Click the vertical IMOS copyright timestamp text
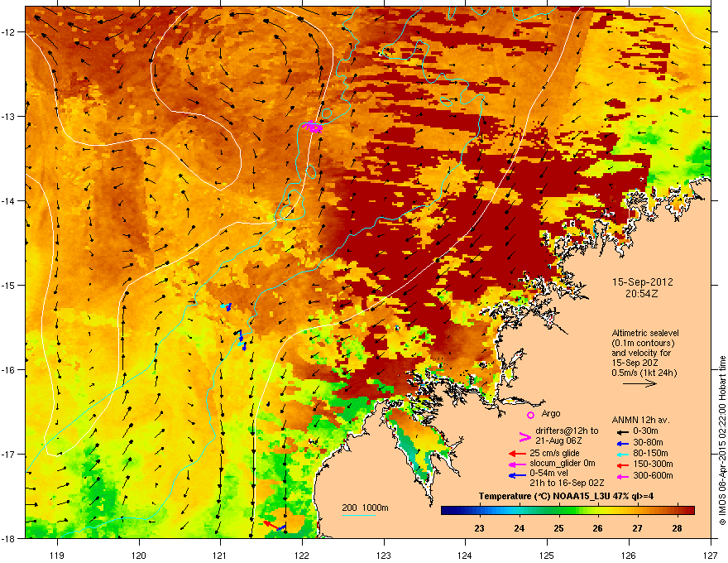This screenshot has width=728, height=563. click(x=722, y=440)
